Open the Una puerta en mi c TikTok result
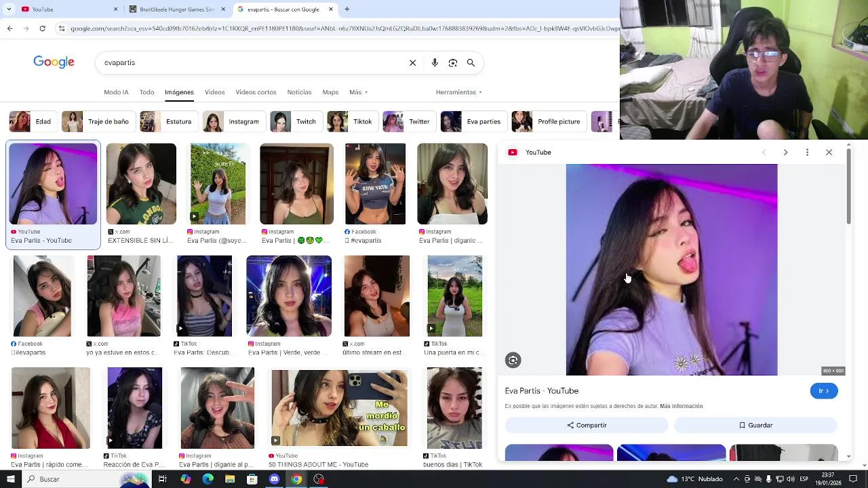This screenshot has width=868, height=488. 455,296
